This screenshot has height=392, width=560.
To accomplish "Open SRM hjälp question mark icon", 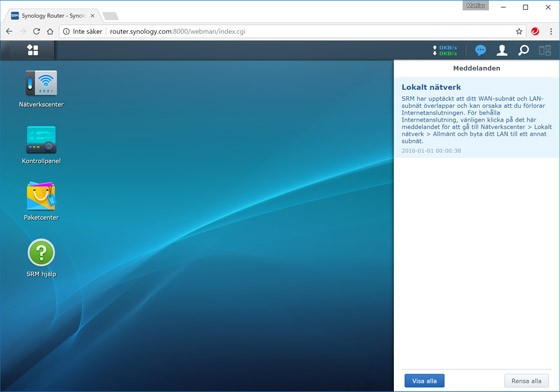I will 41,258.
